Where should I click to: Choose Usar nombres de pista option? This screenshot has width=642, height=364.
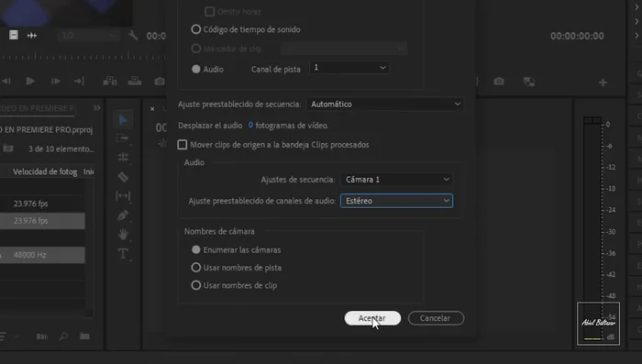196,268
